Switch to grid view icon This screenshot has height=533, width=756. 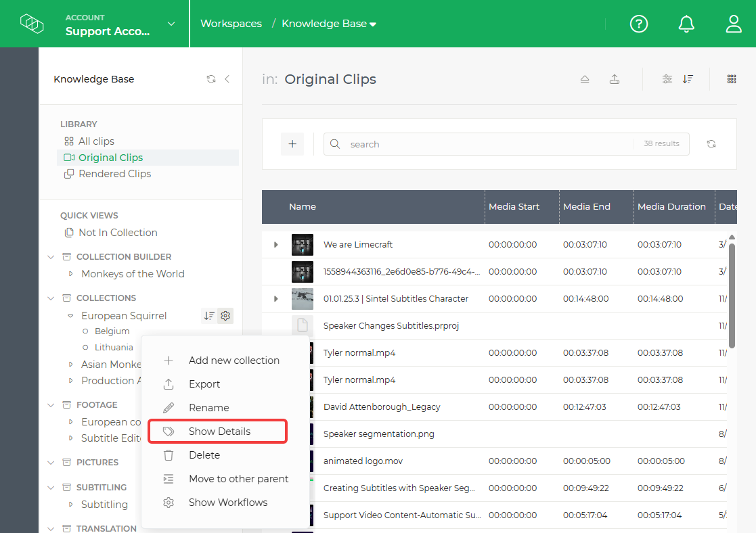click(732, 79)
